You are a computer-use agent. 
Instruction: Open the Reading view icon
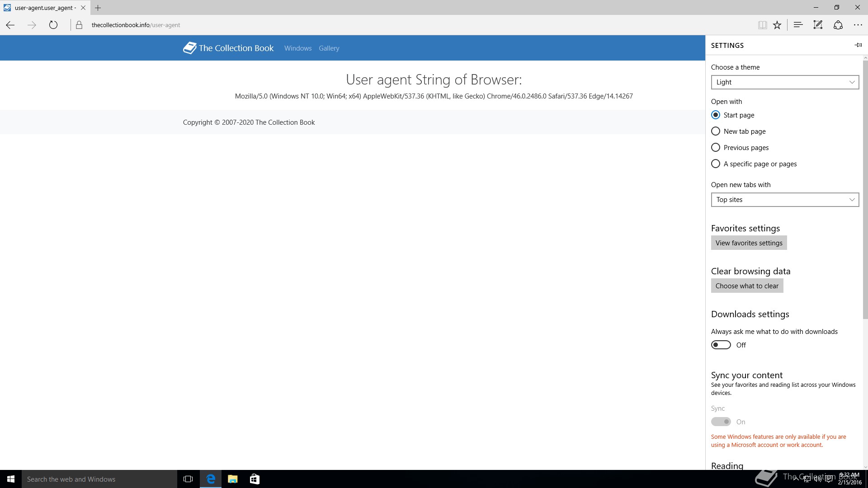762,25
